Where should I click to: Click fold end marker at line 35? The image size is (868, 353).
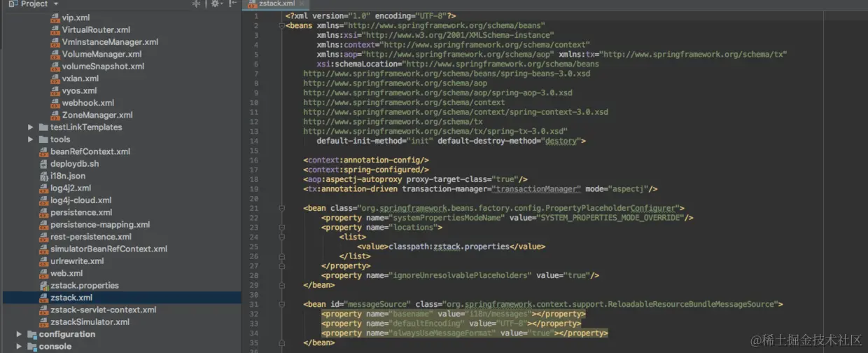(281, 342)
